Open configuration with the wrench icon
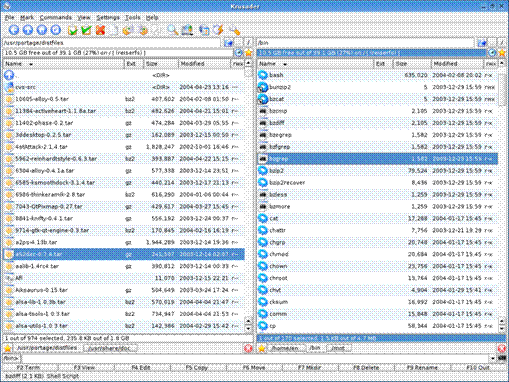The image size is (509, 382). [235, 30]
